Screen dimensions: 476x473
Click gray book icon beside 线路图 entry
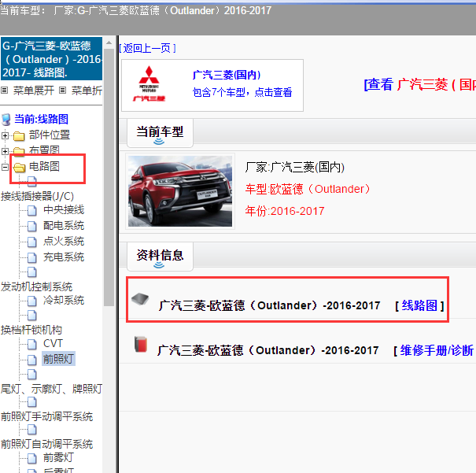pyautogui.click(x=140, y=298)
